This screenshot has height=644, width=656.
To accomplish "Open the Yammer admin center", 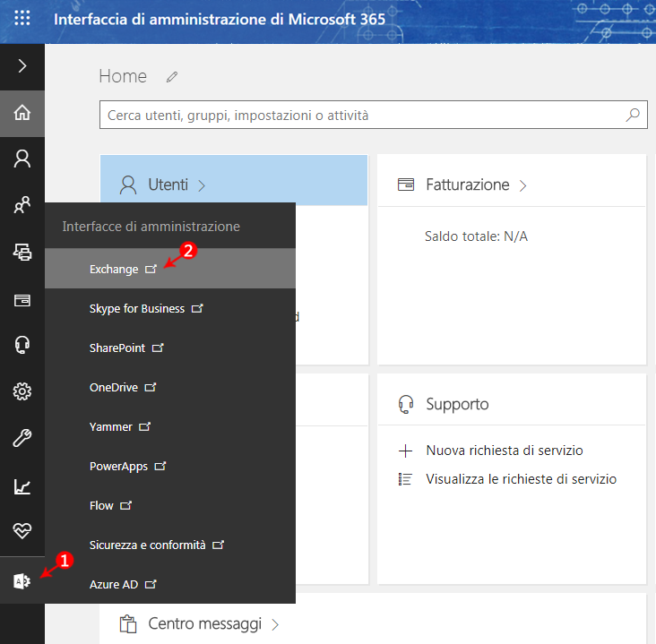I will [170, 426].
